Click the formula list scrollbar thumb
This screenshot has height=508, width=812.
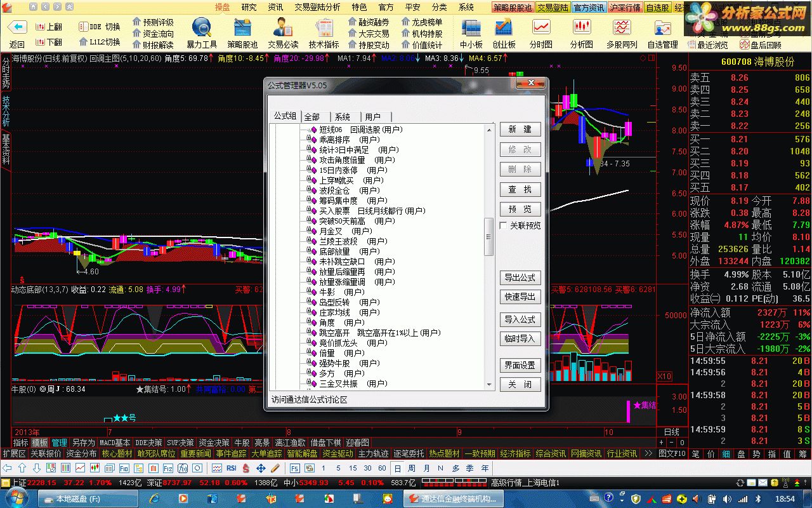point(489,237)
